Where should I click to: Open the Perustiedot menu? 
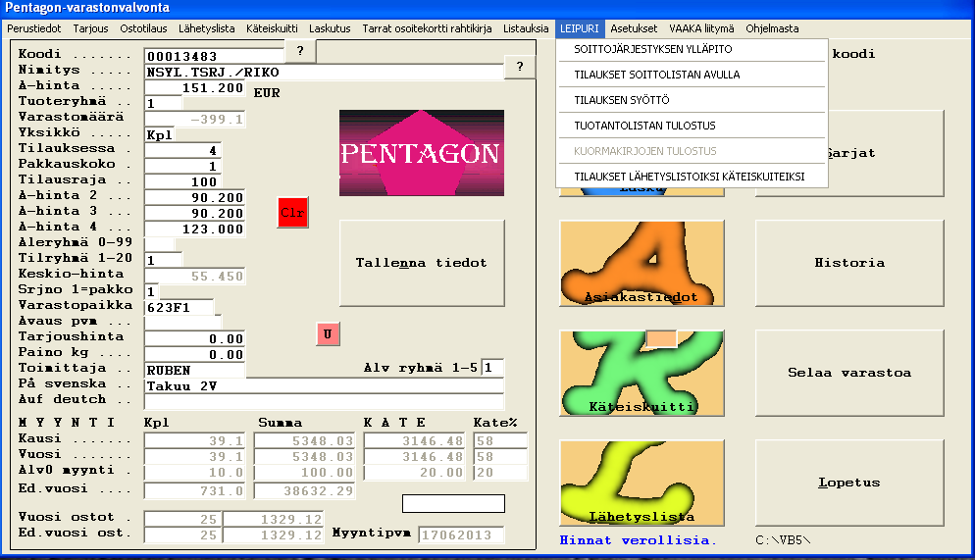coord(34,28)
